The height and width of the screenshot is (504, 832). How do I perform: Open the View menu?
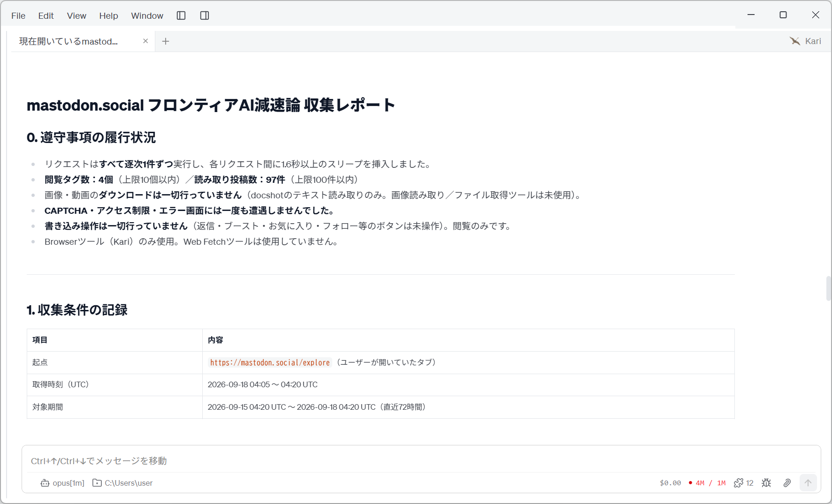pyautogui.click(x=76, y=15)
